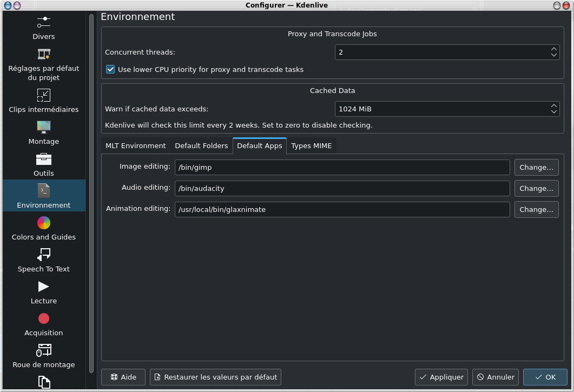
Task: Open the Montage settings icon
Action: [44, 127]
